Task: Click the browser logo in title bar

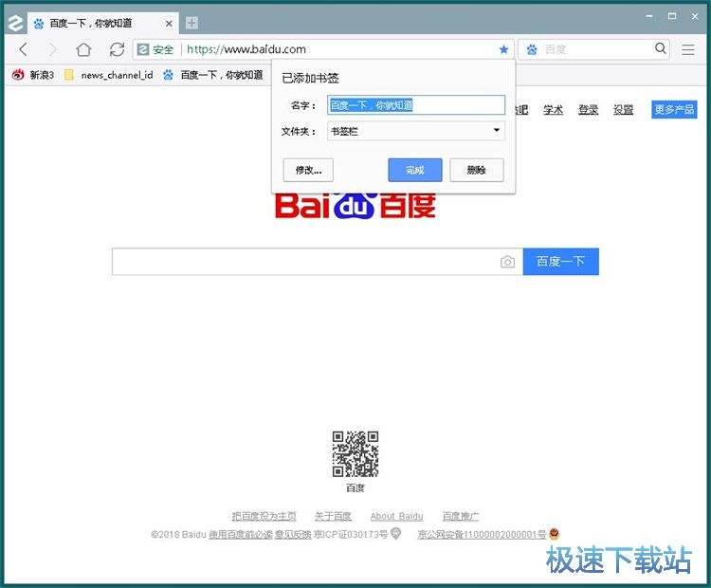Action: pos(15,23)
